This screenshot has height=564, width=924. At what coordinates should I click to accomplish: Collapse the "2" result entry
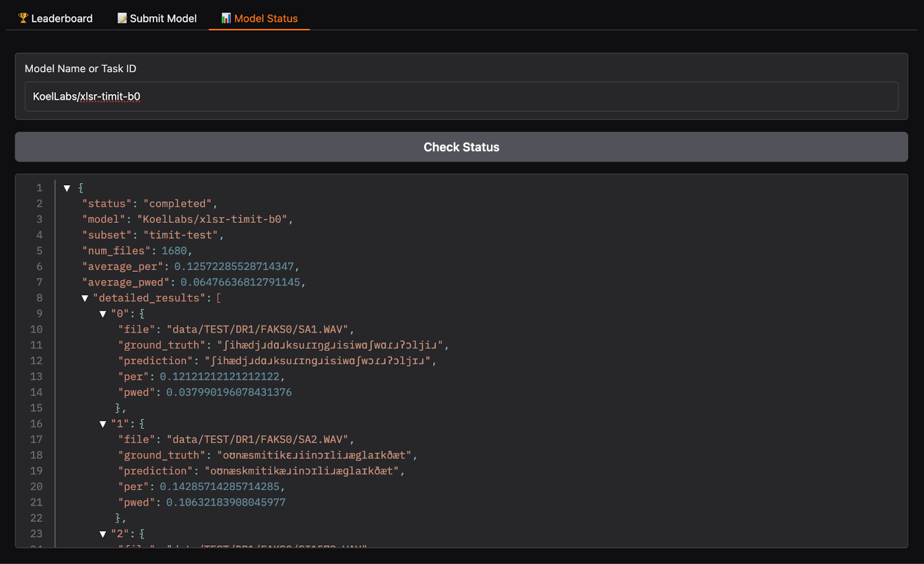click(103, 535)
